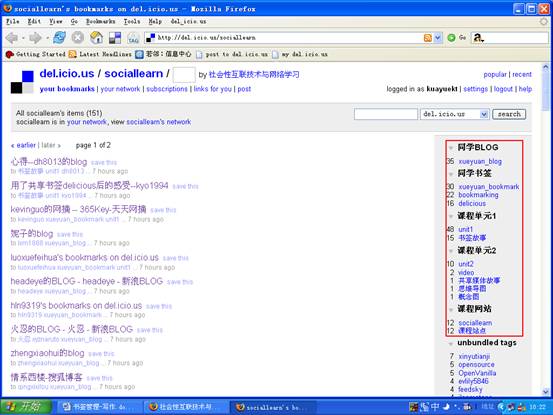Collapse the 课程单元1 bundle

point(451,216)
